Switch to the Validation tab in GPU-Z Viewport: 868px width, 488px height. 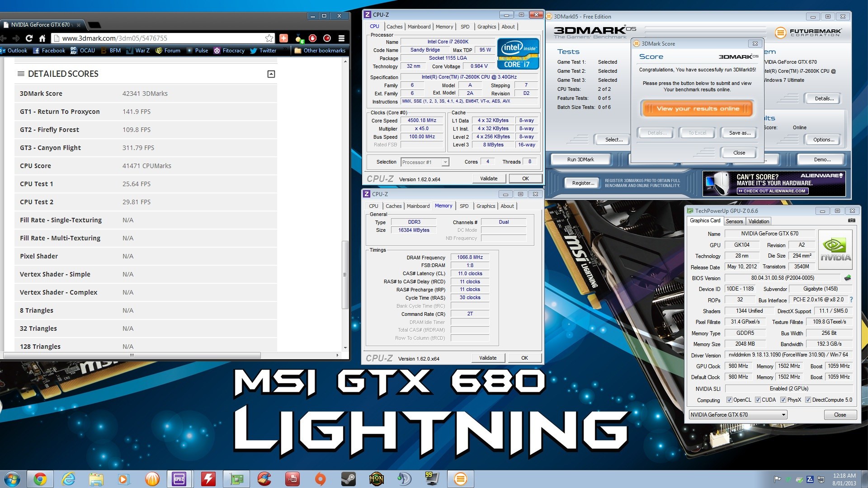759,221
